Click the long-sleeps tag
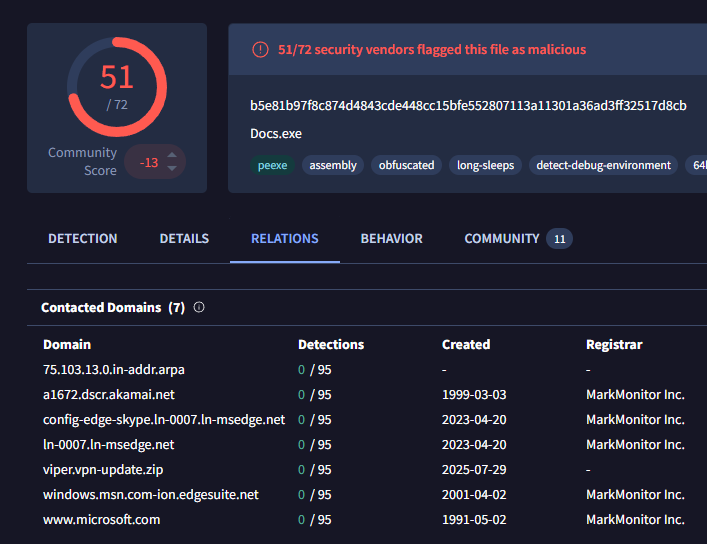Image resolution: width=707 pixels, height=544 pixels. tap(485, 165)
